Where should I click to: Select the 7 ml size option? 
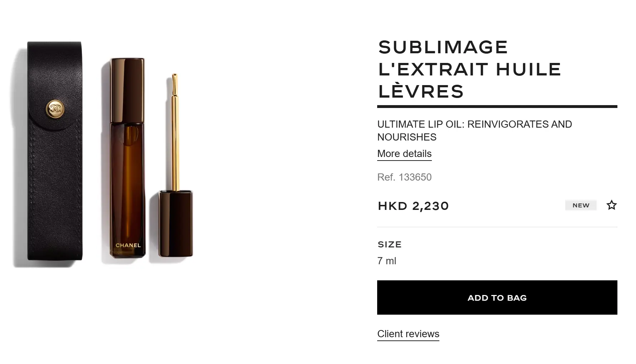(386, 261)
